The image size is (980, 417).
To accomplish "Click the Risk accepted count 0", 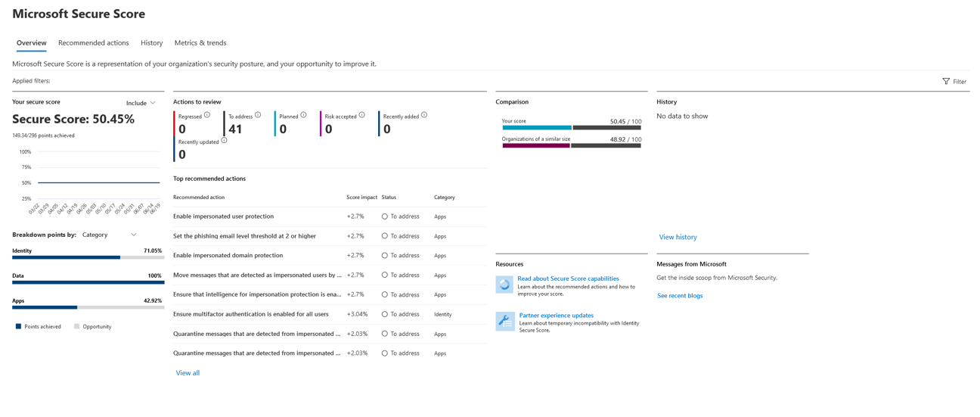I will 329,129.
